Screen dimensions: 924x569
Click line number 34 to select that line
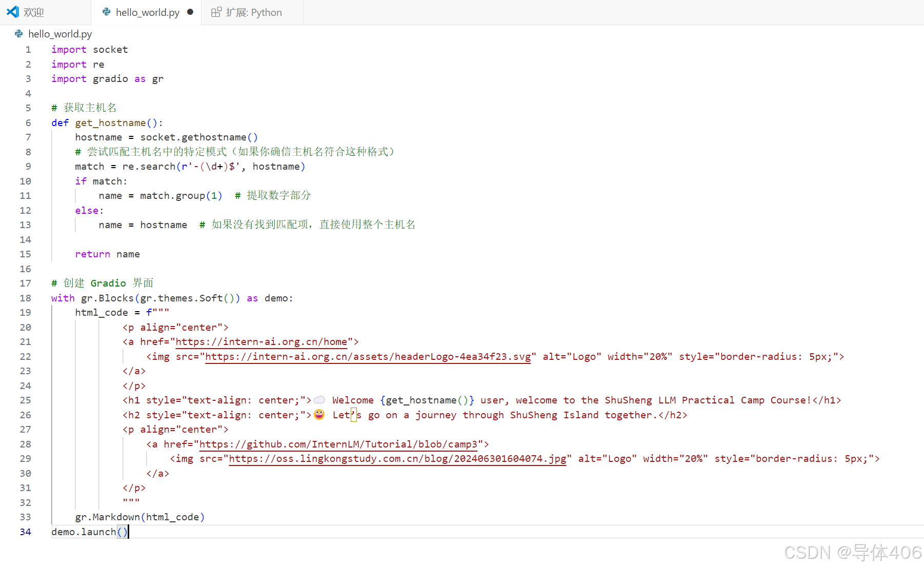[x=25, y=532]
